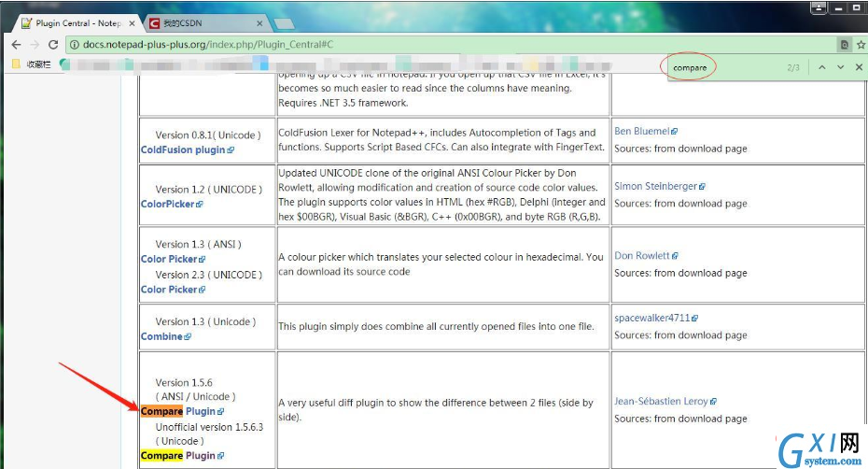Switch to the Plugin Central tab
This screenshot has width=868, height=469.
(77, 23)
